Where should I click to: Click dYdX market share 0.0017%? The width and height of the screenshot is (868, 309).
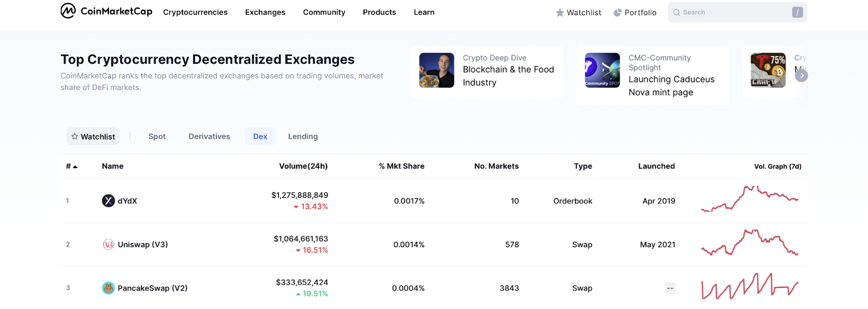409,201
